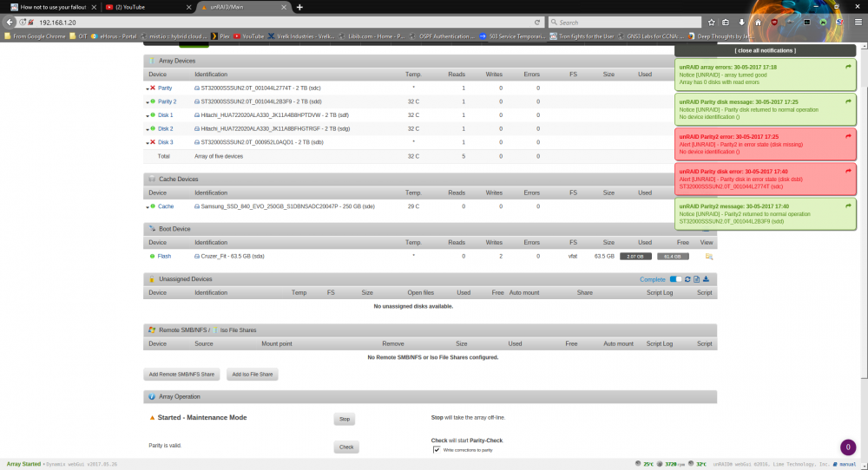868x470 pixels.
Task: Click the Unassigned Devices refresh icon
Action: [x=687, y=279]
